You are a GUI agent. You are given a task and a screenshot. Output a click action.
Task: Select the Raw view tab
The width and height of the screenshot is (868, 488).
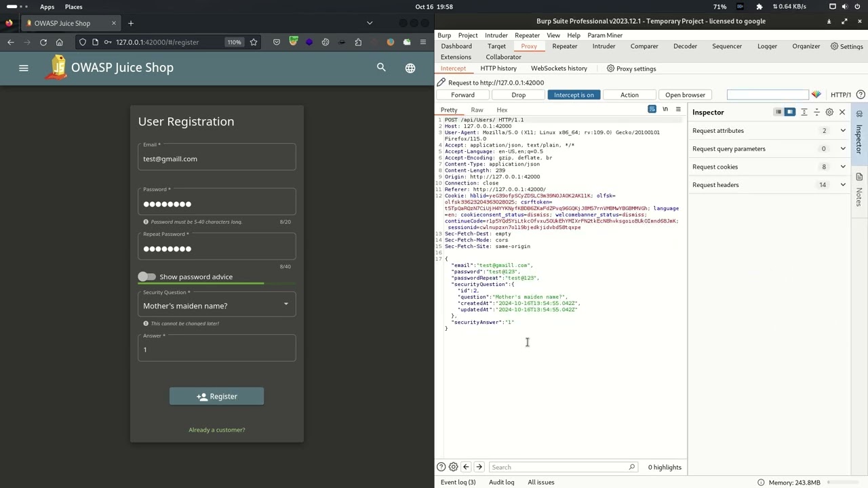tap(477, 110)
